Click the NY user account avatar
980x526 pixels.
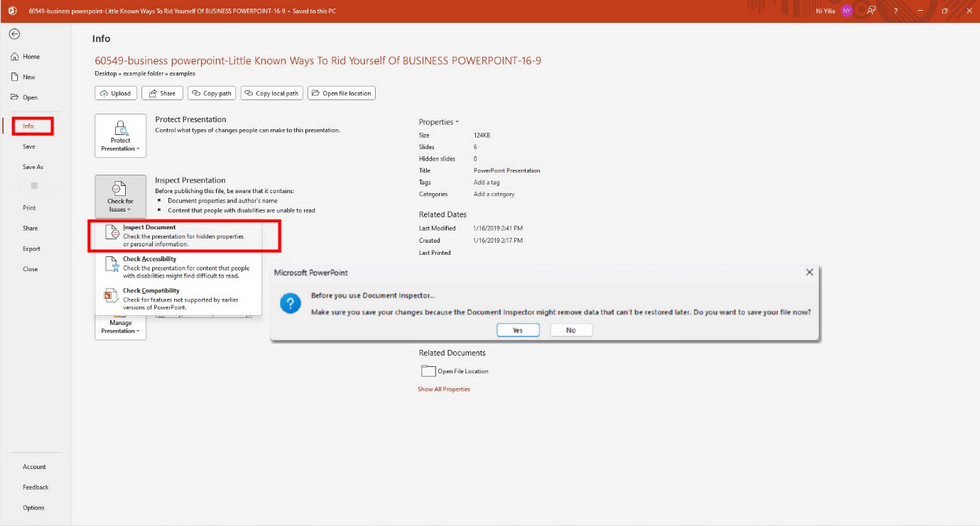pyautogui.click(x=846, y=10)
